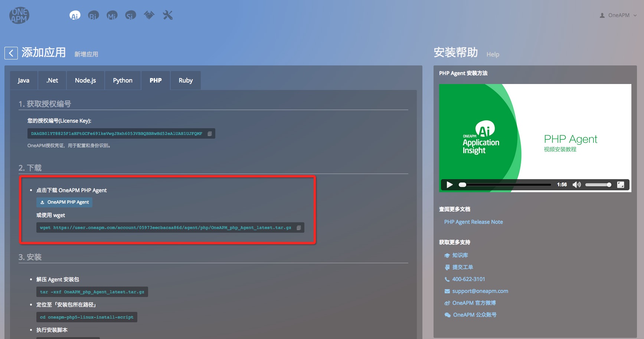Play the PHP Agent installation video
The image size is (644, 339).
coord(450,185)
